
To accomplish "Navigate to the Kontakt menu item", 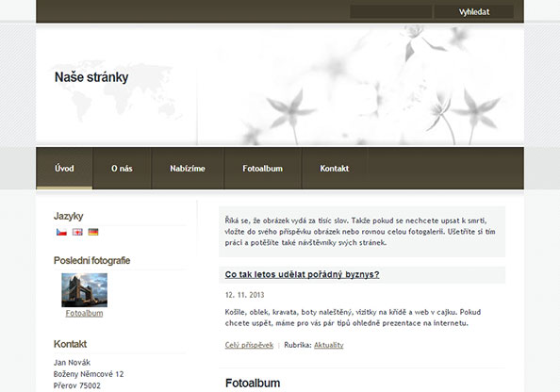I will click(335, 168).
